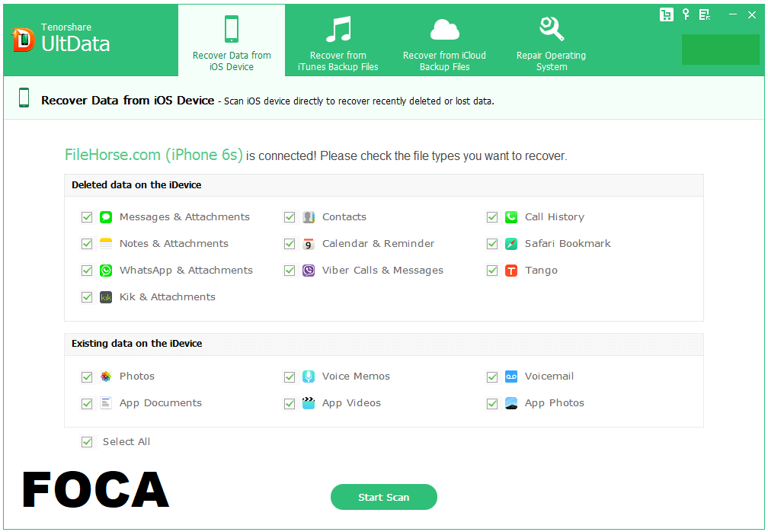Click the phone icon on Recover Data tab
The width and height of the screenshot is (768, 532).
232,29
